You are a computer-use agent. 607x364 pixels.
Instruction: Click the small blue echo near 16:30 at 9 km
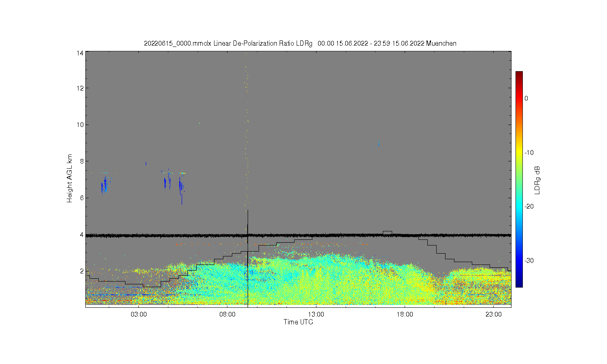click(379, 143)
